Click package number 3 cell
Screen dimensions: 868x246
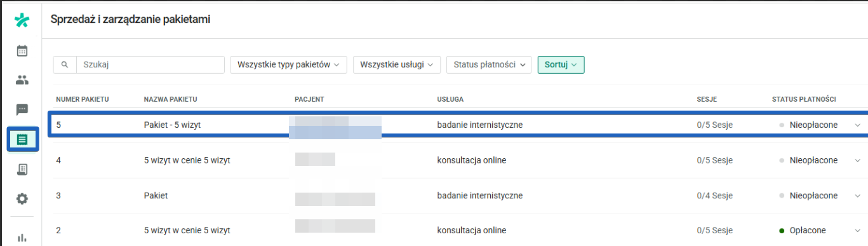58,196
